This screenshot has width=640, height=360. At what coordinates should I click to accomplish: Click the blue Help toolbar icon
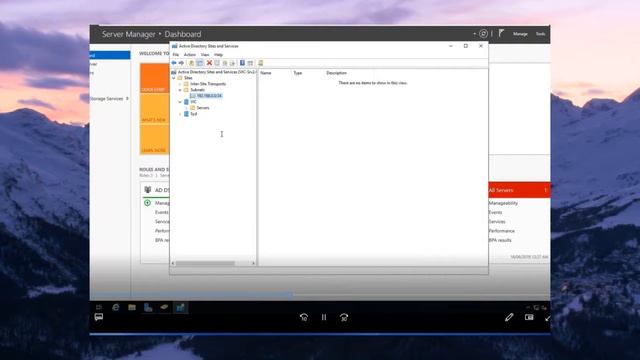tap(242, 63)
